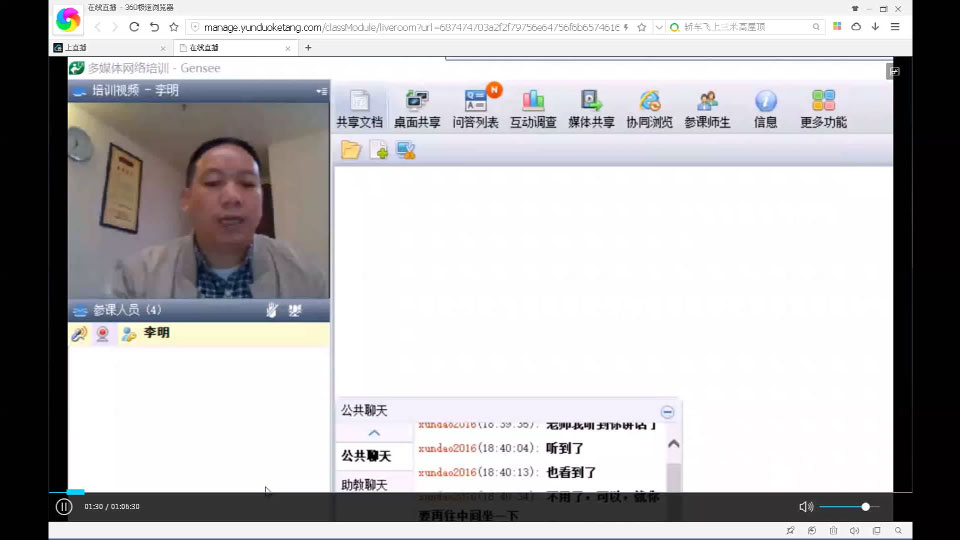Click the cloud icon in browser toolbar

(856, 26)
